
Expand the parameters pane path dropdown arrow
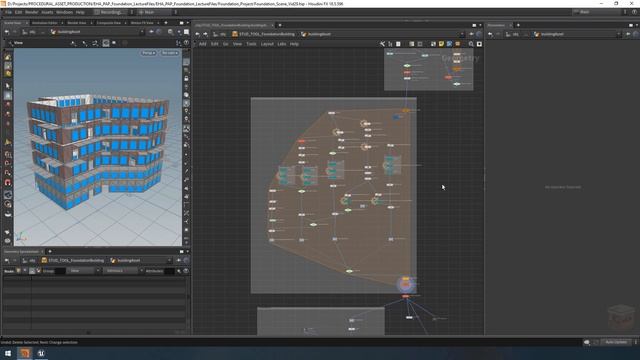pos(619,34)
